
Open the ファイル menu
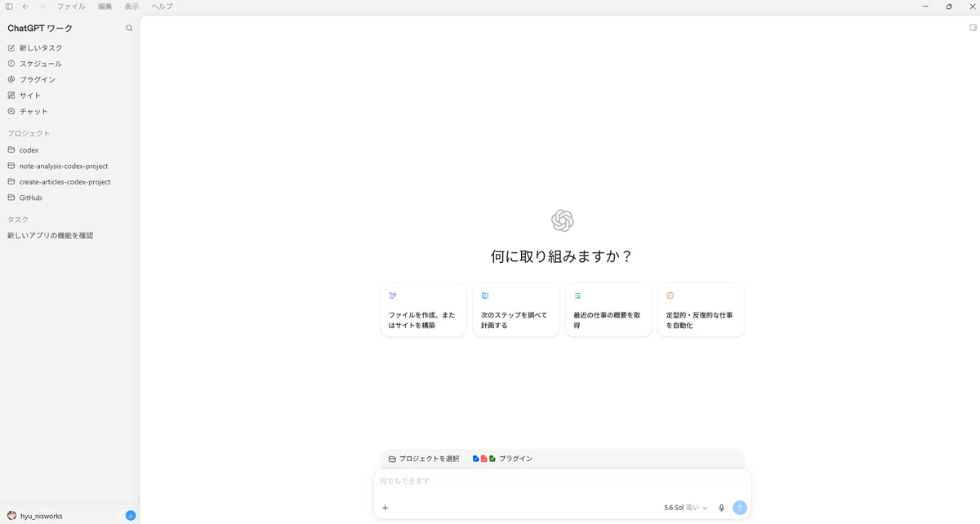click(71, 6)
